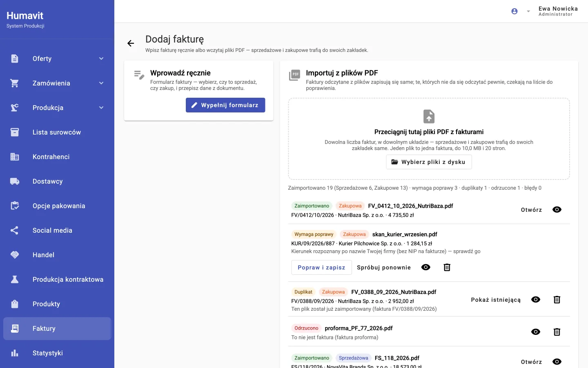The height and width of the screenshot is (368, 588).
Task: Preview duplicate FV_0388_09_2026_NutriBaza.pdf with eye icon
Action: pos(536,300)
